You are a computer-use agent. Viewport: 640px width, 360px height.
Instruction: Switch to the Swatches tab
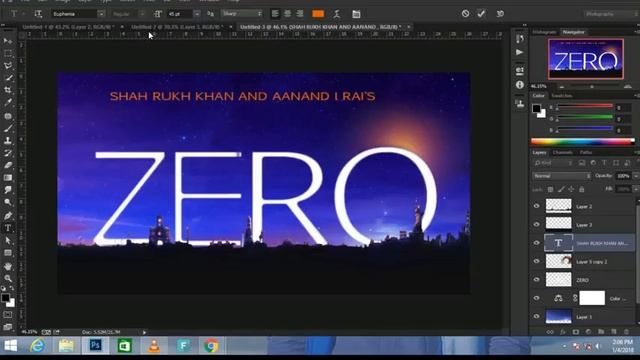562,96
